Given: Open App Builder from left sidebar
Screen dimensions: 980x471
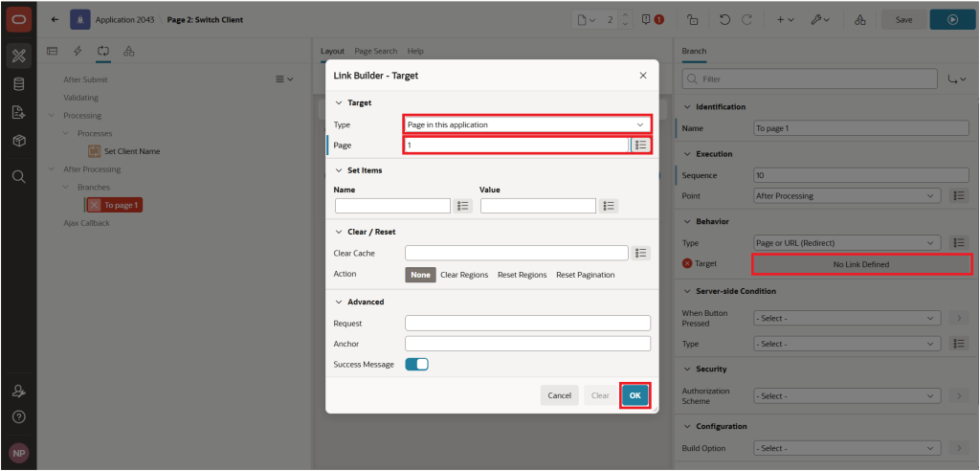Looking at the screenshot, I should (18, 56).
